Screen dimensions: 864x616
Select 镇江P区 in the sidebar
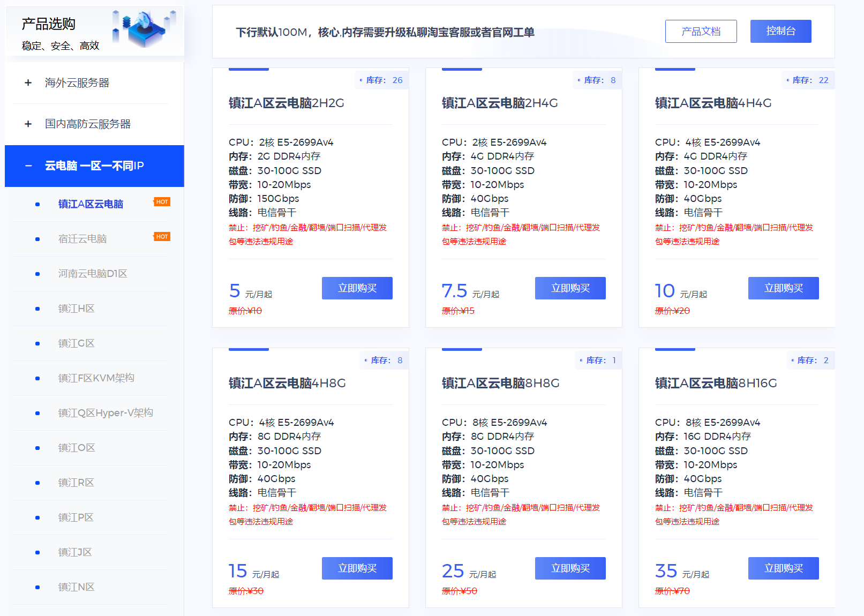pos(76,517)
